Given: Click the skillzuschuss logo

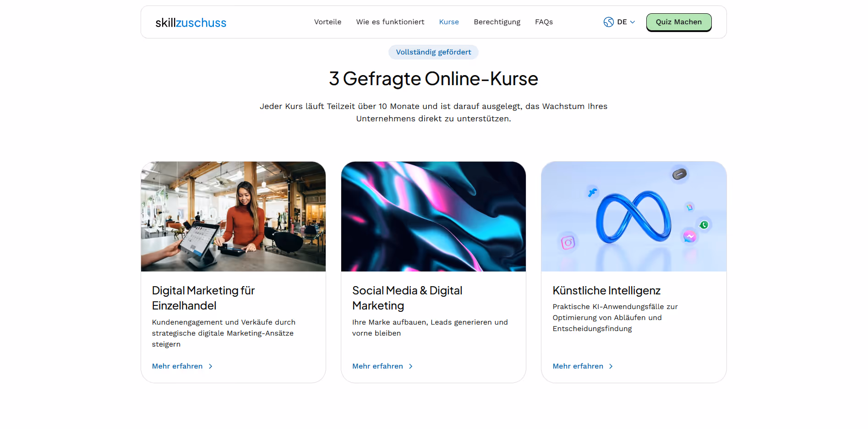Looking at the screenshot, I should [x=191, y=22].
